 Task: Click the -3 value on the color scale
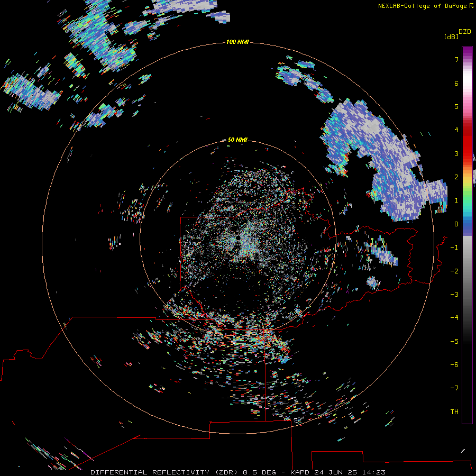pyautogui.click(x=454, y=295)
